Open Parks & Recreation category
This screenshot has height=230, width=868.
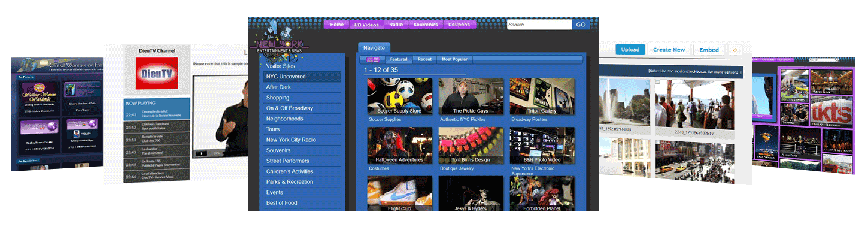tap(302, 181)
